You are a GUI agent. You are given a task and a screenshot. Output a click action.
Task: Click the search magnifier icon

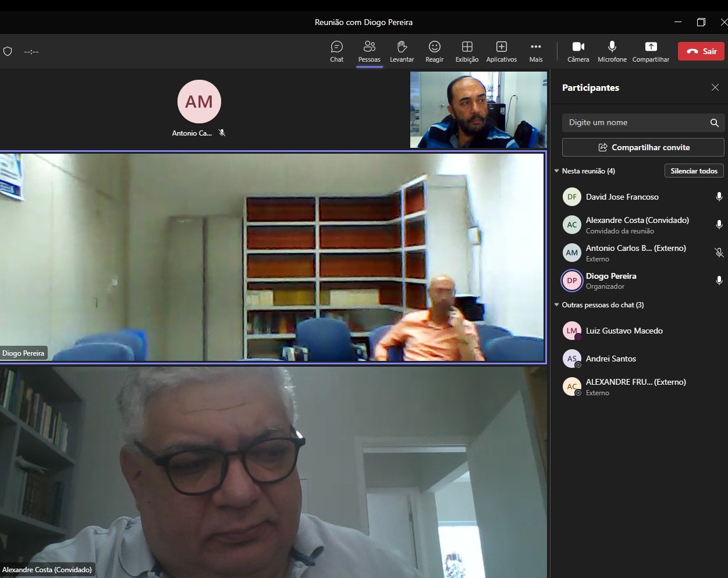[714, 122]
